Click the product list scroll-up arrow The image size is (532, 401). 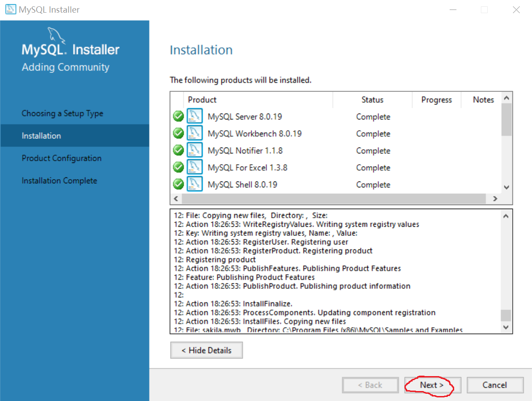coord(507,98)
